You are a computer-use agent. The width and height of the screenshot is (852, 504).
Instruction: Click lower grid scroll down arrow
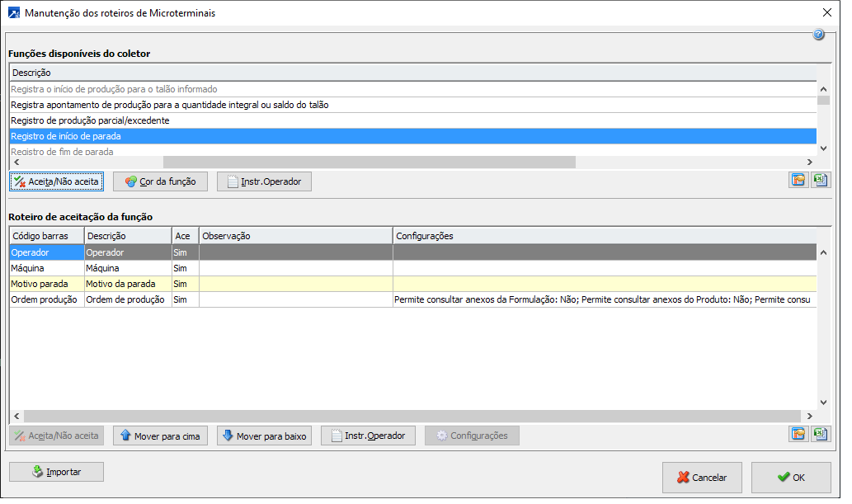click(824, 403)
